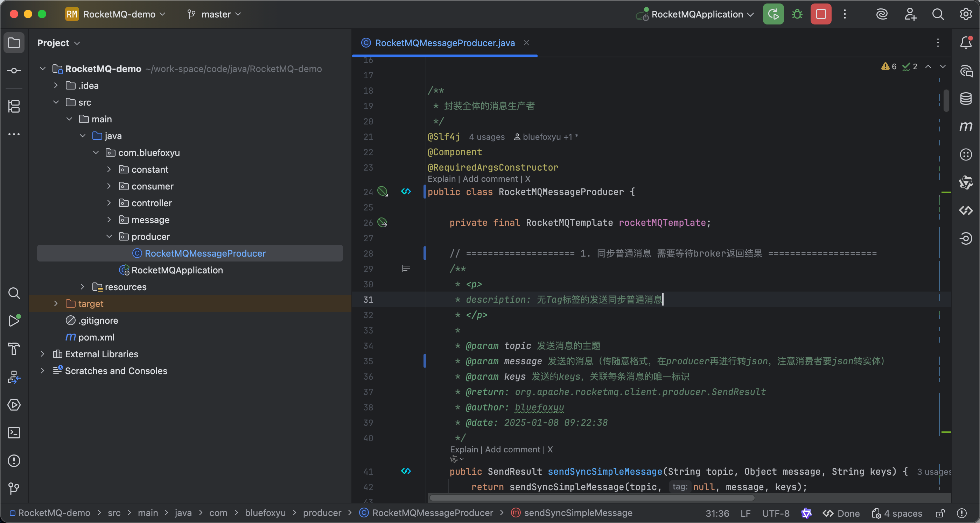Select pom.xml in project tree

[x=96, y=337]
